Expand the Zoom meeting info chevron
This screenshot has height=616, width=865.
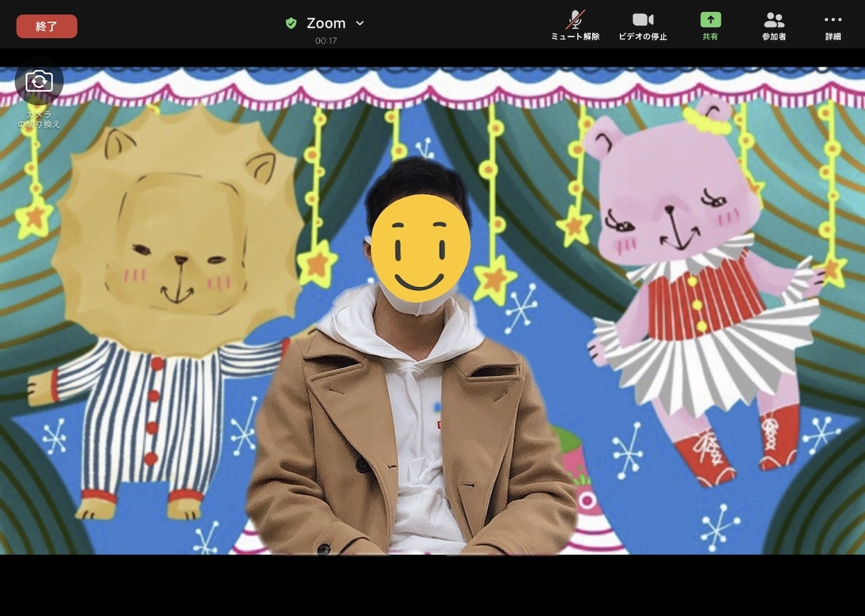(359, 23)
